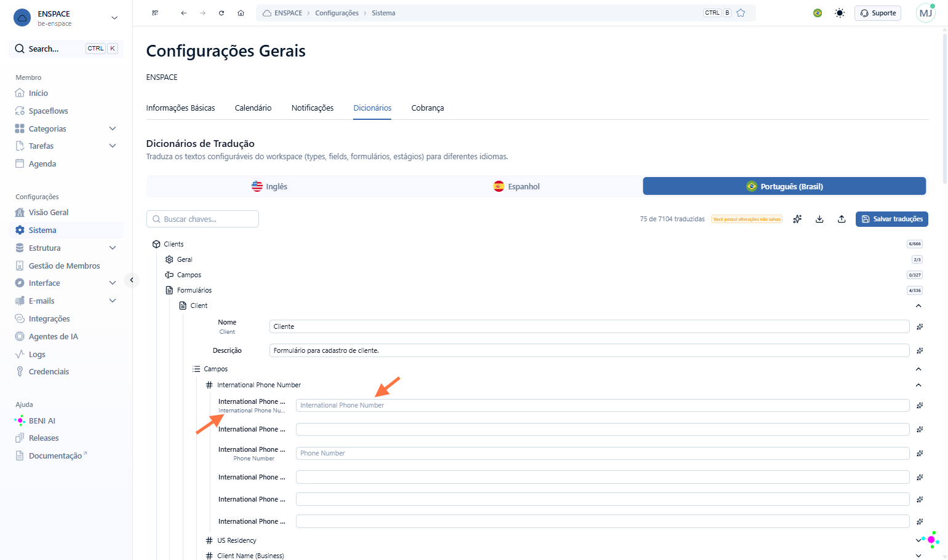Click the favorite star icon in address bar

click(x=741, y=13)
